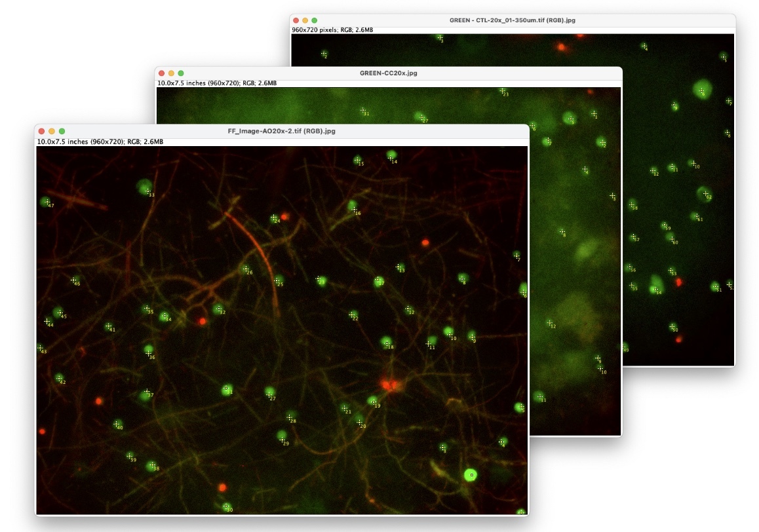Viewport: 759px width, 532px height.
Task: Select point marker 54 in CTL-20x_01-350um window
Action: pos(655,290)
